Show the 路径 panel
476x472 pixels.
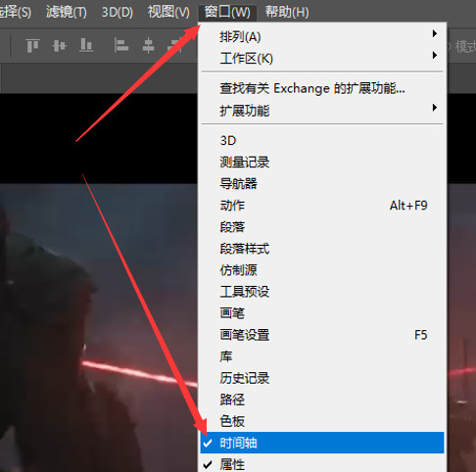click(x=322, y=400)
